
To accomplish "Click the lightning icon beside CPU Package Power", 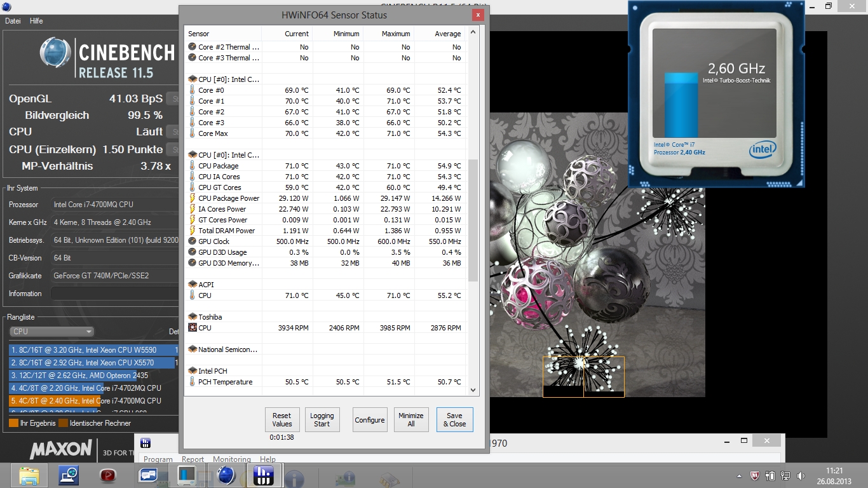I will point(193,198).
